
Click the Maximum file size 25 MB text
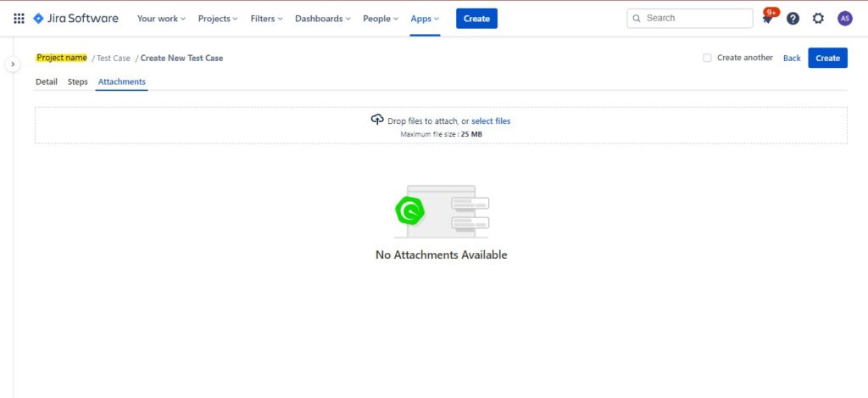click(441, 134)
